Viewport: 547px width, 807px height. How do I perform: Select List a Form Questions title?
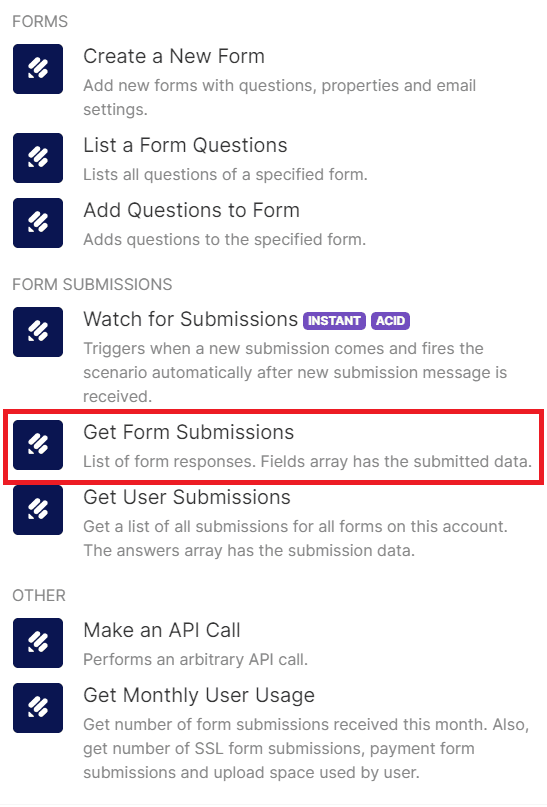click(x=185, y=145)
